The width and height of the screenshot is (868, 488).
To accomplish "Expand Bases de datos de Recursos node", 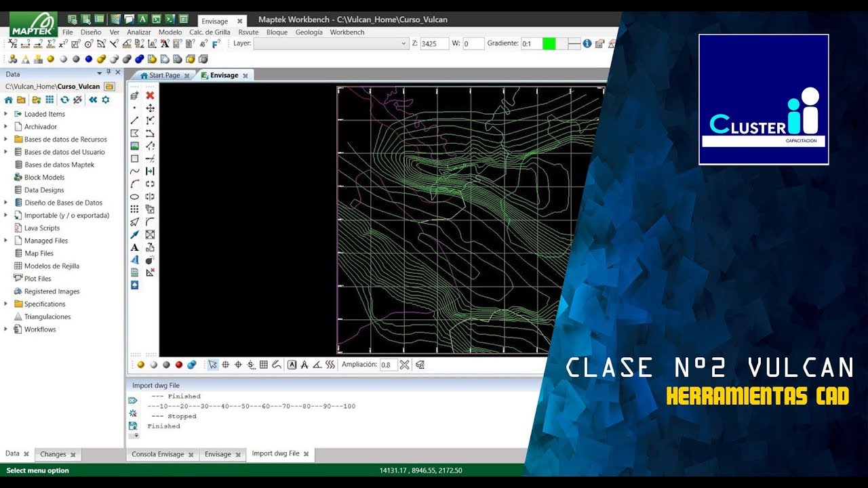I will pos(6,139).
